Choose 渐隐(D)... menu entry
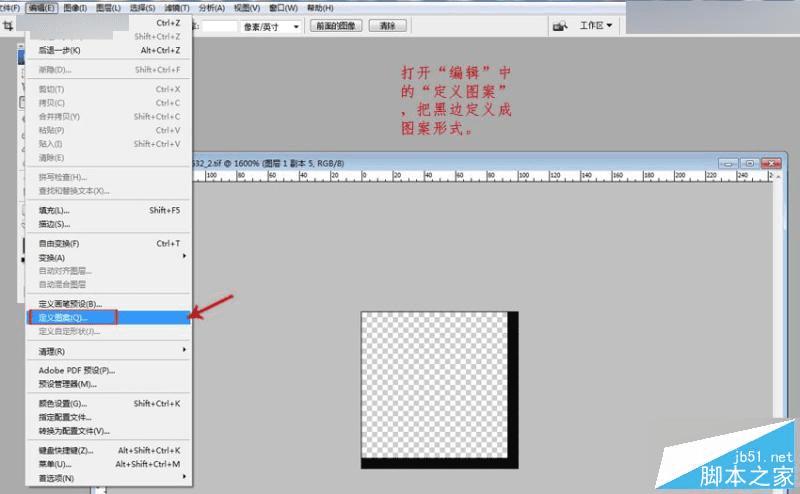The height and width of the screenshot is (494, 800). 109,69
